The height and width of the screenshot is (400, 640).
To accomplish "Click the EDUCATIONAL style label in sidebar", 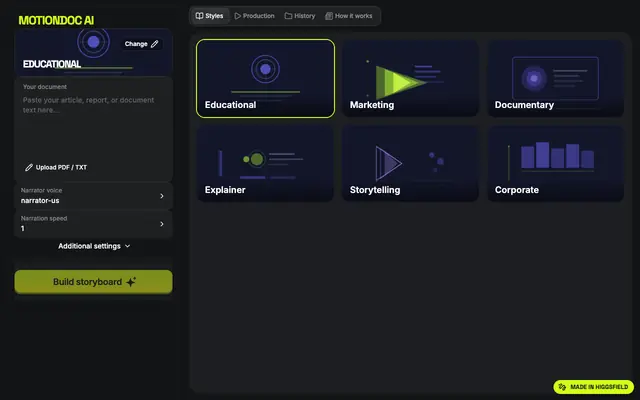I will 52,64.
